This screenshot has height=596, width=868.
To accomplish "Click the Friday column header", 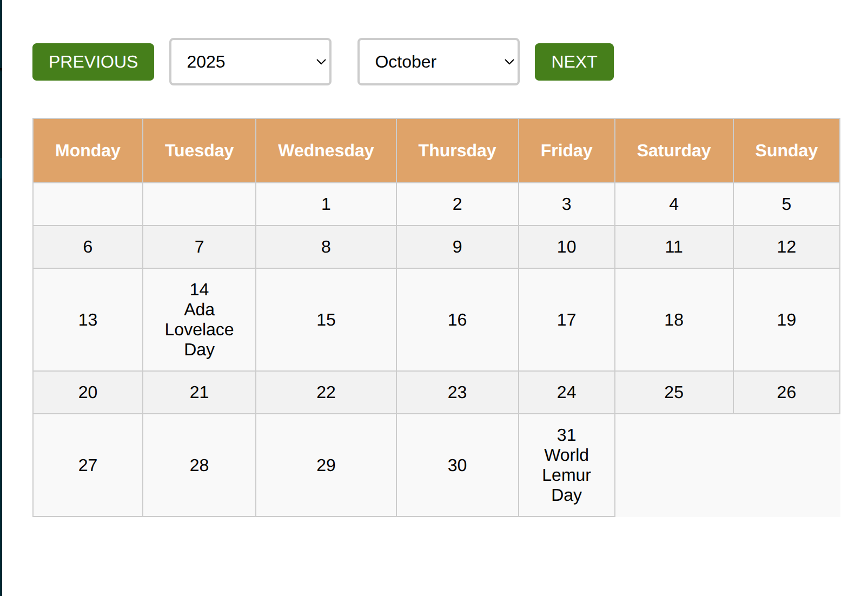I will pos(566,150).
